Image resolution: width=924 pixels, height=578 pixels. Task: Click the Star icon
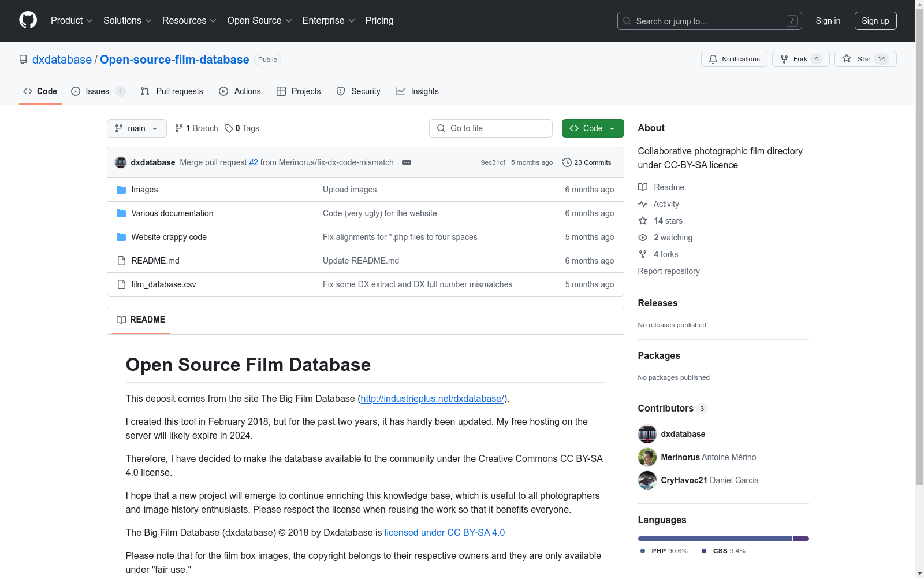847,58
